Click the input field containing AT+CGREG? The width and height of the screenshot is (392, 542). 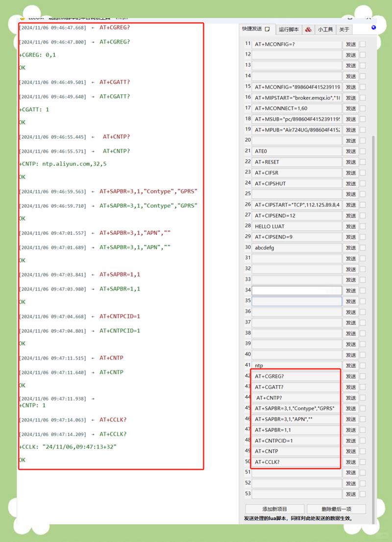297,376
